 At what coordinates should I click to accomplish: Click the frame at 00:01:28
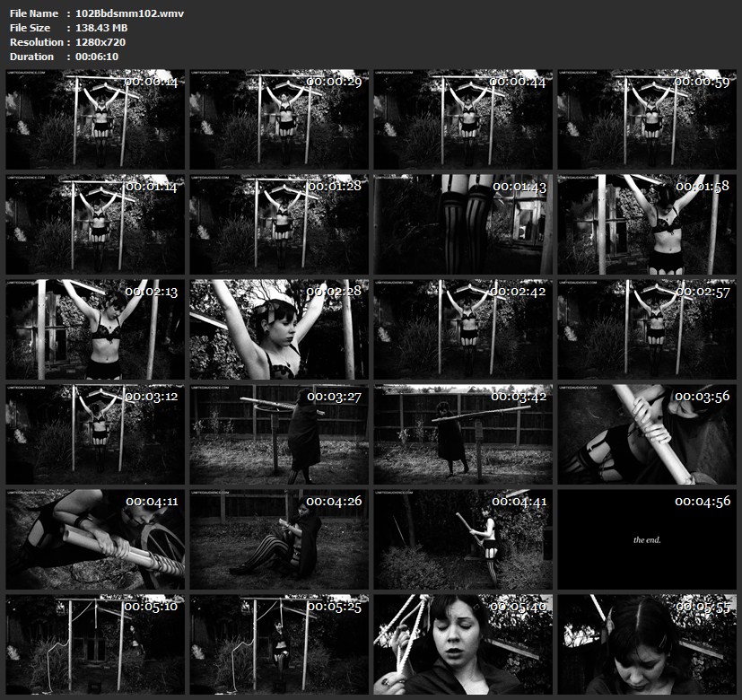[x=279, y=224]
